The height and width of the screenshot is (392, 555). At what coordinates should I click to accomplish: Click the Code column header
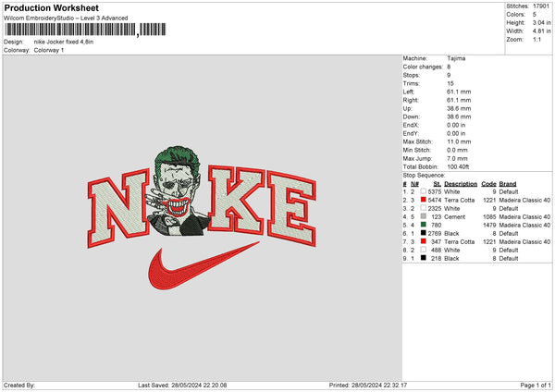(x=488, y=184)
